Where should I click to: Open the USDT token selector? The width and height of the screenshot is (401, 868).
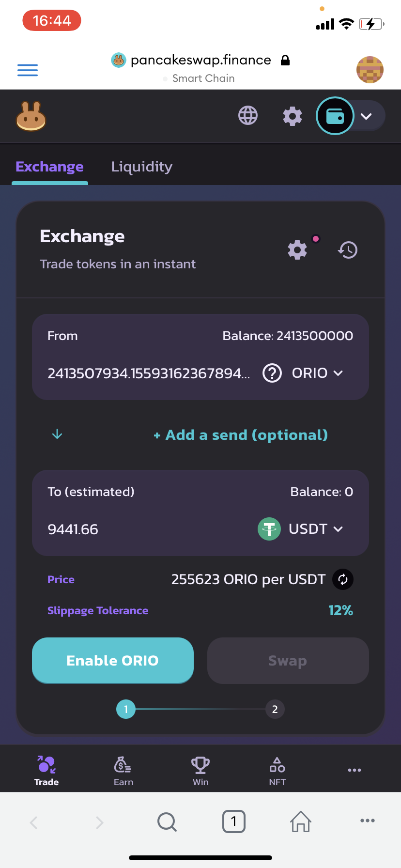click(301, 529)
